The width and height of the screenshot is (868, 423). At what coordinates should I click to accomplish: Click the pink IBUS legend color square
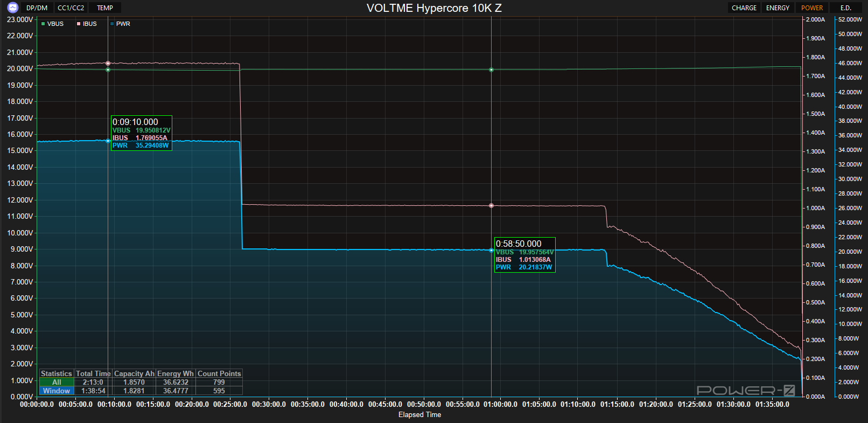pos(79,24)
